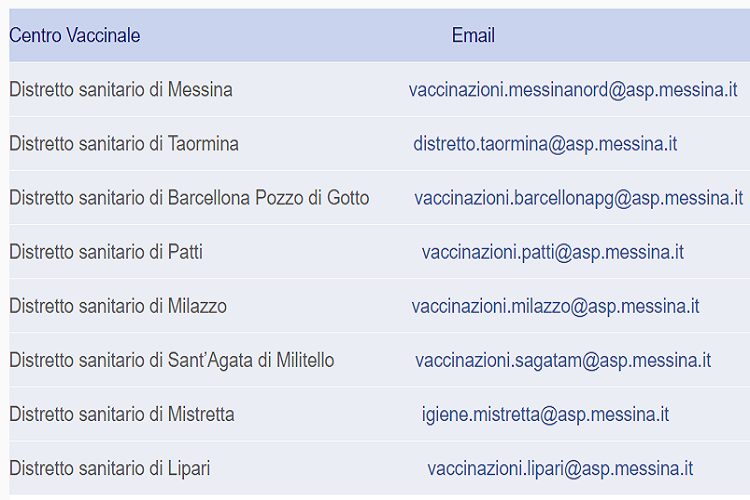
Task: Click 'Distretto sanitario di Patti' entry
Action: [x=106, y=252]
